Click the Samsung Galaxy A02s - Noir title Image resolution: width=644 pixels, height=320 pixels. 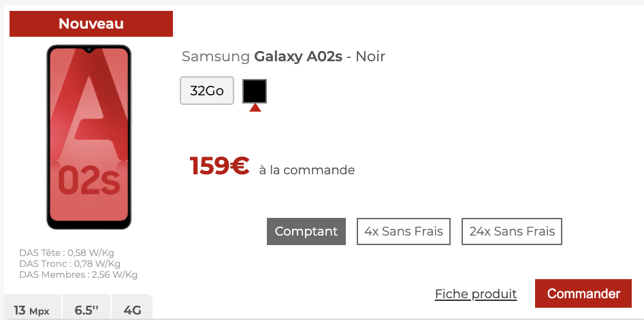coord(283,57)
